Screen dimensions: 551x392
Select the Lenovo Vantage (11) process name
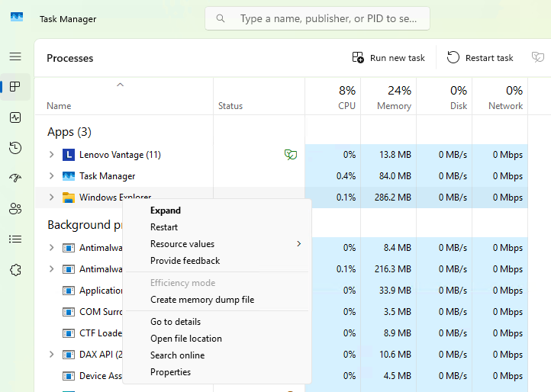(x=120, y=155)
